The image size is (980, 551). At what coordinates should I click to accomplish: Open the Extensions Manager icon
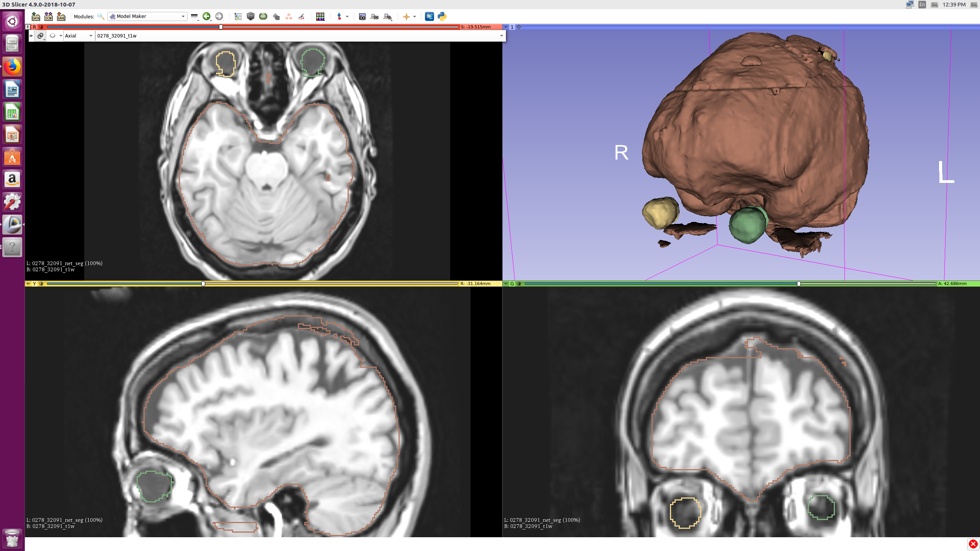pyautogui.click(x=430, y=16)
